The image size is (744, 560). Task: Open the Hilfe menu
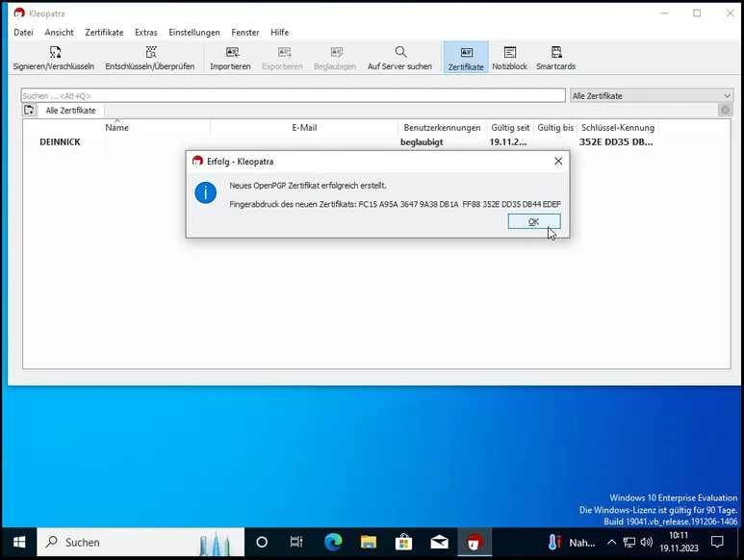pos(279,33)
